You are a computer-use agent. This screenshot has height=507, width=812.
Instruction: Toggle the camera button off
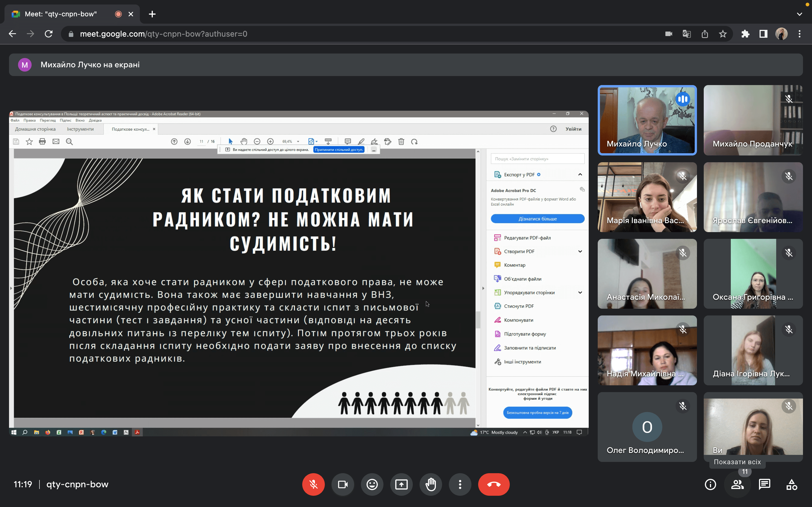pos(343,484)
